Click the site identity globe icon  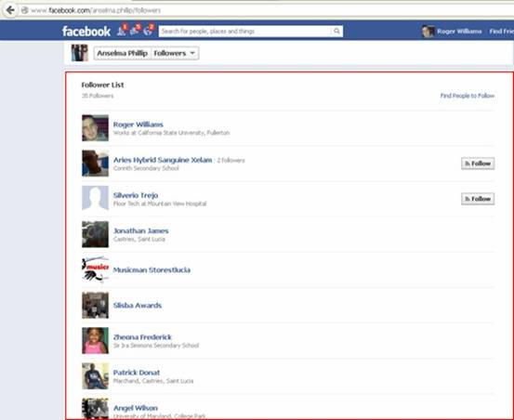24,10
